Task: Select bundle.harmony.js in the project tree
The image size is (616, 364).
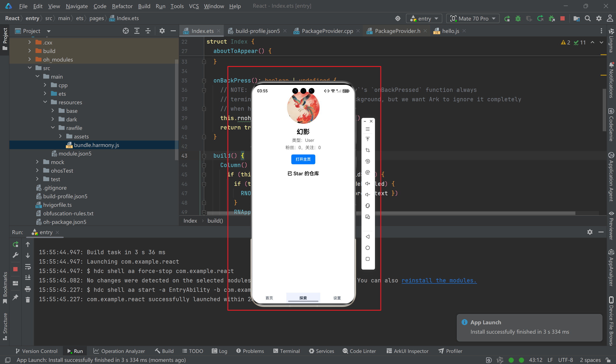Action: click(96, 145)
